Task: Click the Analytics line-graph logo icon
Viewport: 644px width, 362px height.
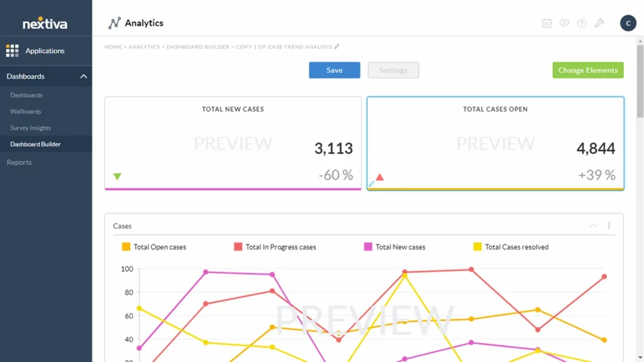Action: pos(114,23)
